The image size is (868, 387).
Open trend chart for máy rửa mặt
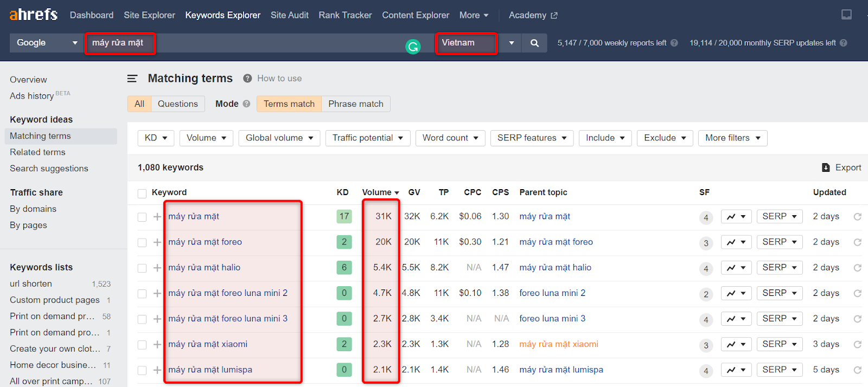coord(736,217)
